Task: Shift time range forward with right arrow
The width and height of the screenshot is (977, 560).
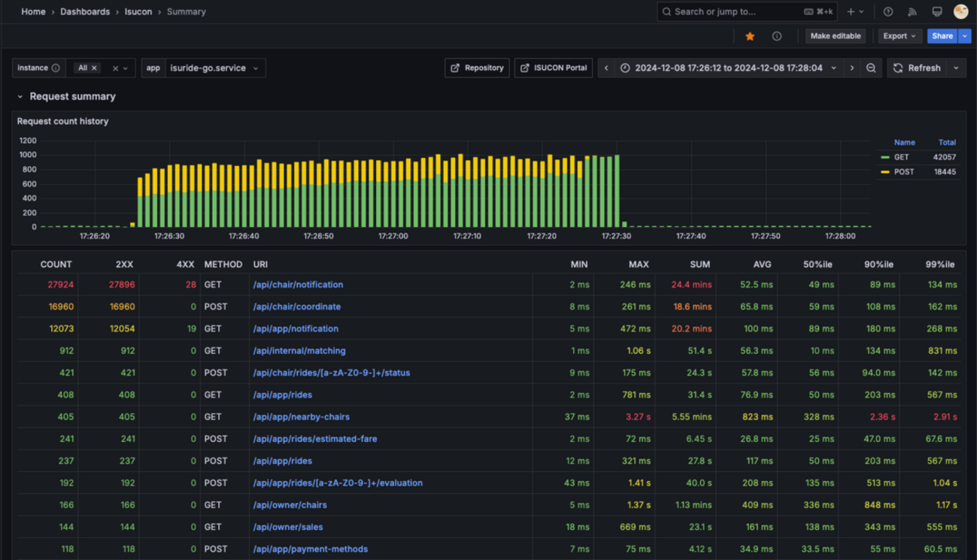Action: point(852,68)
